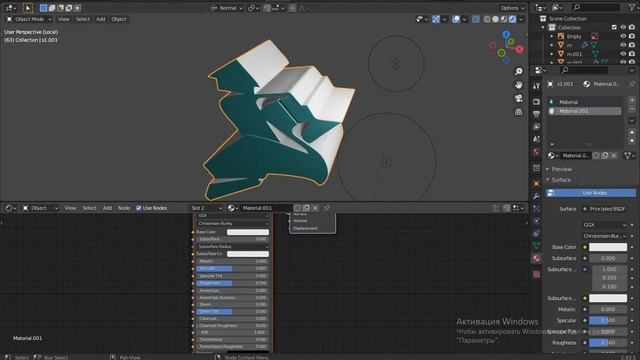Image resolution: width=640 pixels, height=360 pixels.
Task: Open the Particles properties tab
Action: pyautogui.click(x=536, y=209)
